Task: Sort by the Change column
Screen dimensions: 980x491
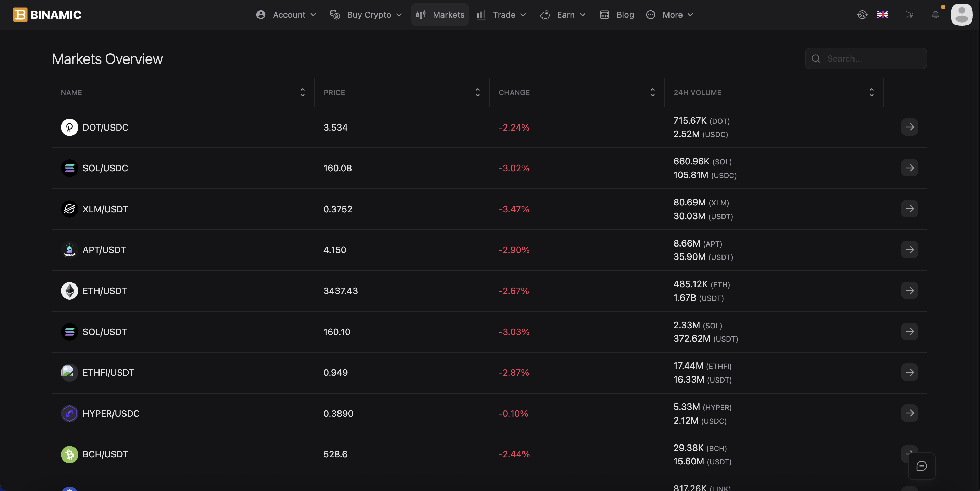Action: pos(652,92)
